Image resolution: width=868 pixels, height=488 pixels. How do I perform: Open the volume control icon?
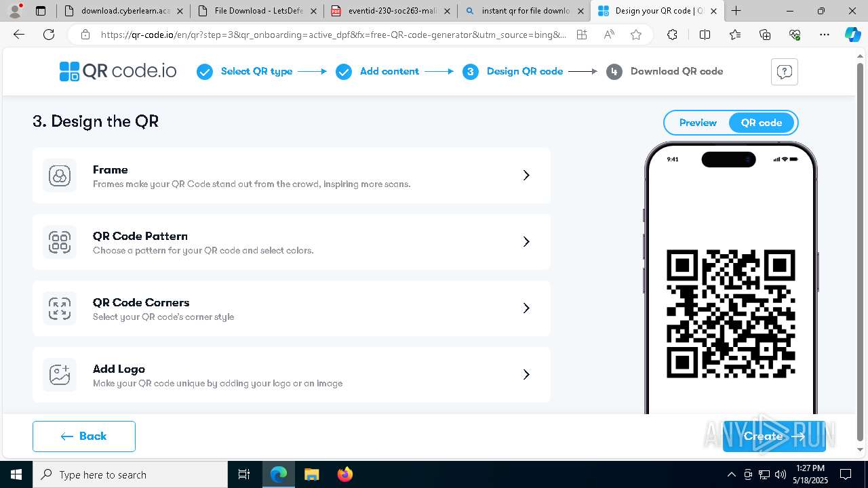tap(781, 474)
